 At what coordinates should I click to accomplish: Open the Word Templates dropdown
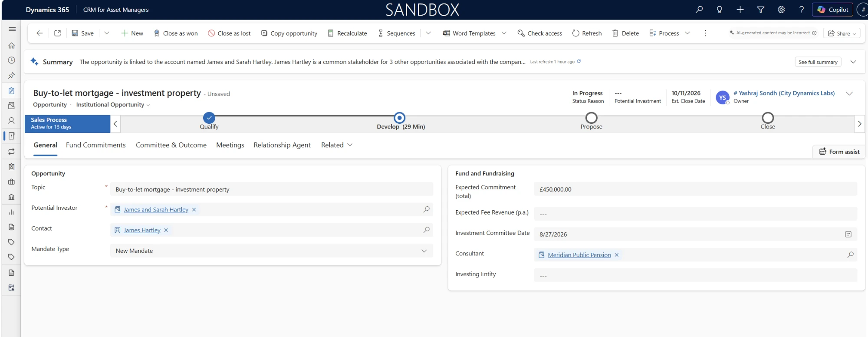tap(474, 33)
